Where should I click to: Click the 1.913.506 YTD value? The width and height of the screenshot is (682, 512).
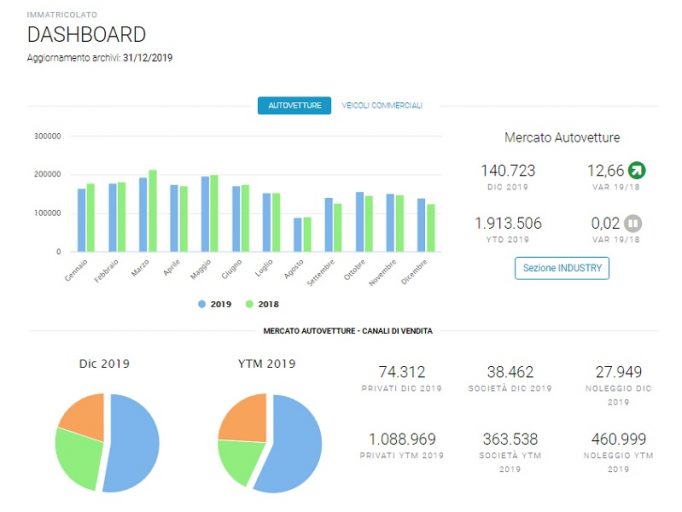tap(508, 223)
